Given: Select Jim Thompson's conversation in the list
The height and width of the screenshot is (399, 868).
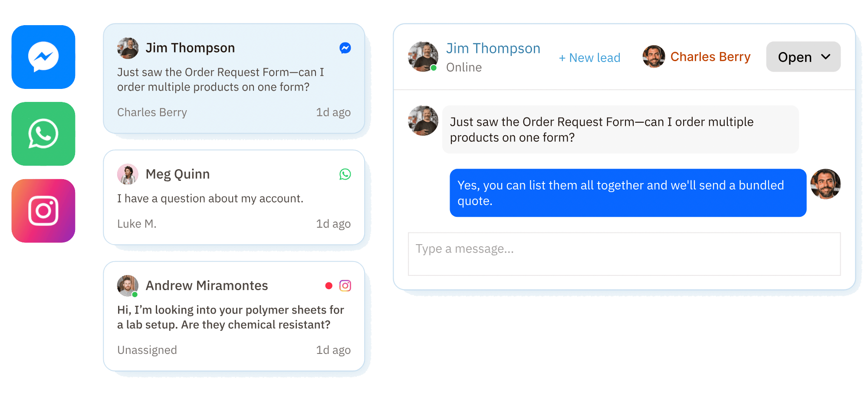Looking at the screenshot, I should 234,78.
